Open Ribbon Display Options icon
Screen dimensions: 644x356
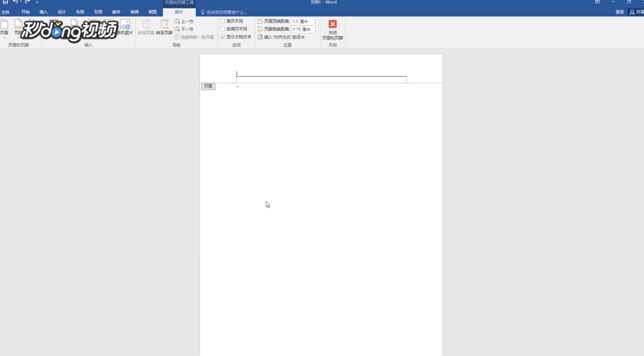click(x=597, y=2)
